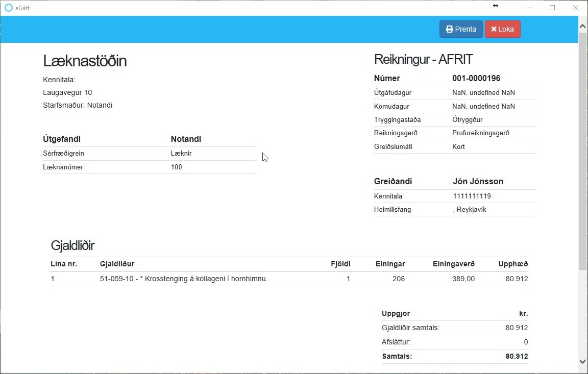Viewport: 588px width, 374px height.
Task: Click the Upphæð column header
Action: (x=513, y=264)
